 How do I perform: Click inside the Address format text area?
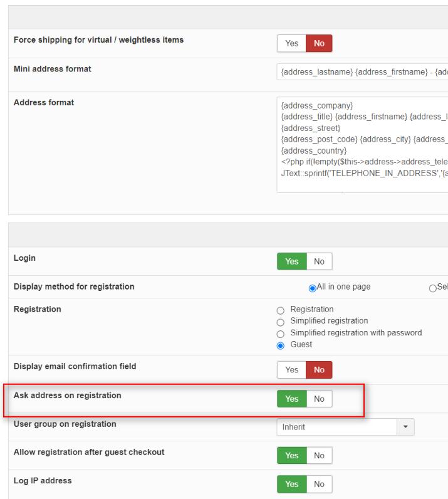362,144
